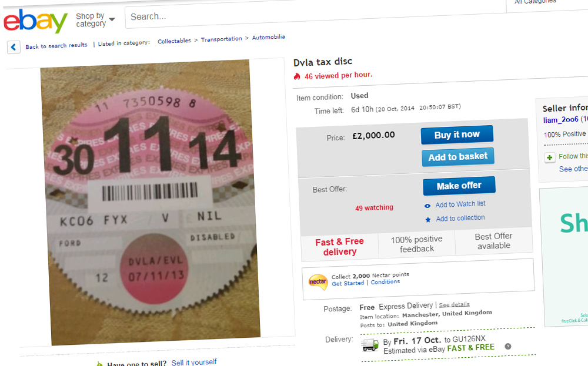588x366 pixels.
Task: Click into the Search field
Action: point(315,14)
